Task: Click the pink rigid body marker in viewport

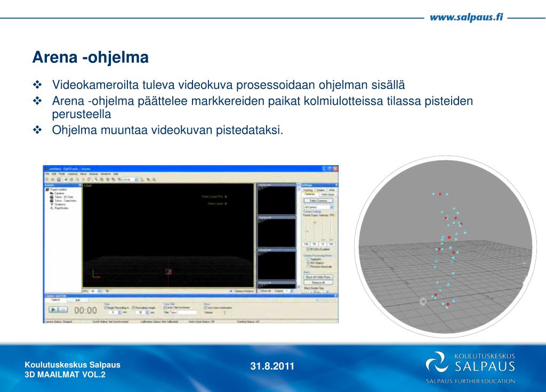Action: tap(168, 272)
